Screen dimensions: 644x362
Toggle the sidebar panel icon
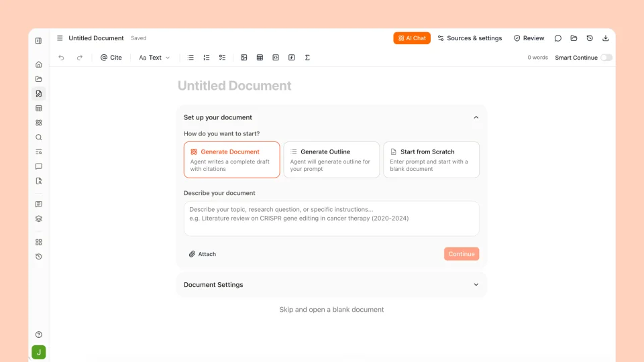(39, 41)
